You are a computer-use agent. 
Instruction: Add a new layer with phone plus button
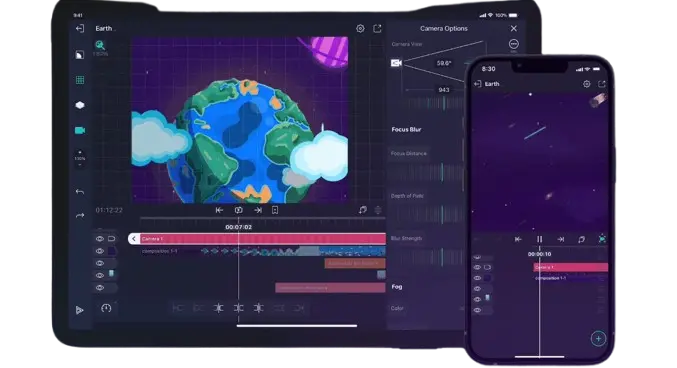point(598,339)
